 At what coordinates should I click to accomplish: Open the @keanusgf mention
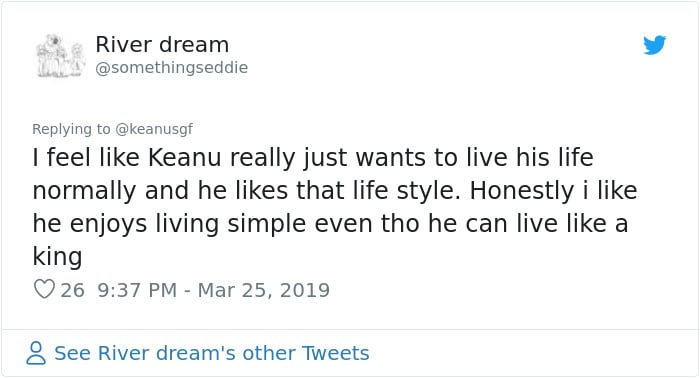(154, 129)
